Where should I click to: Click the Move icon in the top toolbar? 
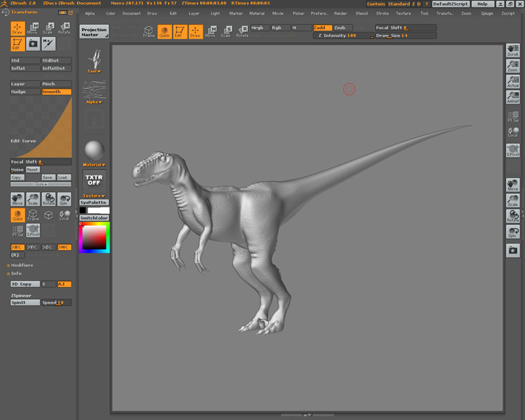tap(210, 31)
